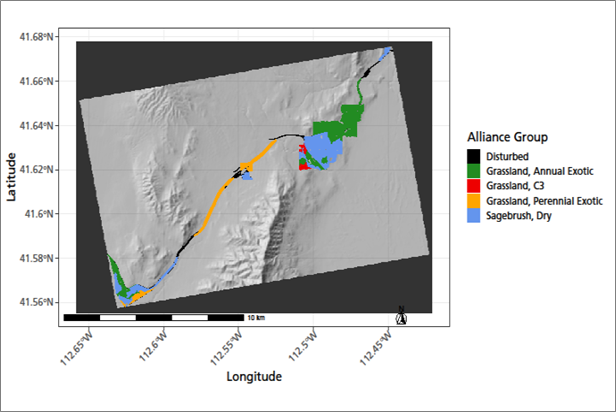Image resolution: width=616 pixels, height=412 pixels.
Task: Pick the red Grassland C3 legend swatch
Action: coord(474,186)
